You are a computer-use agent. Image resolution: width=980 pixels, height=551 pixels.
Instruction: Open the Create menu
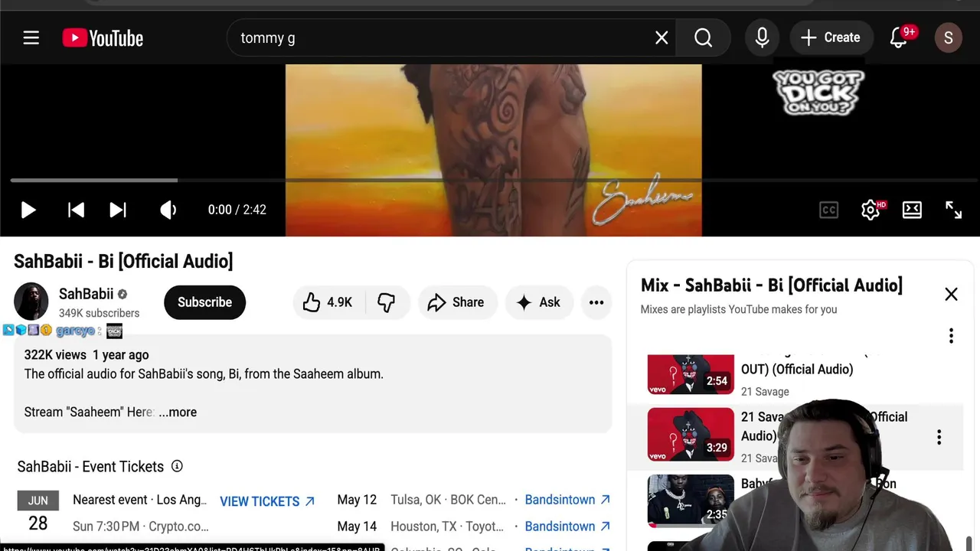point(831,37)
